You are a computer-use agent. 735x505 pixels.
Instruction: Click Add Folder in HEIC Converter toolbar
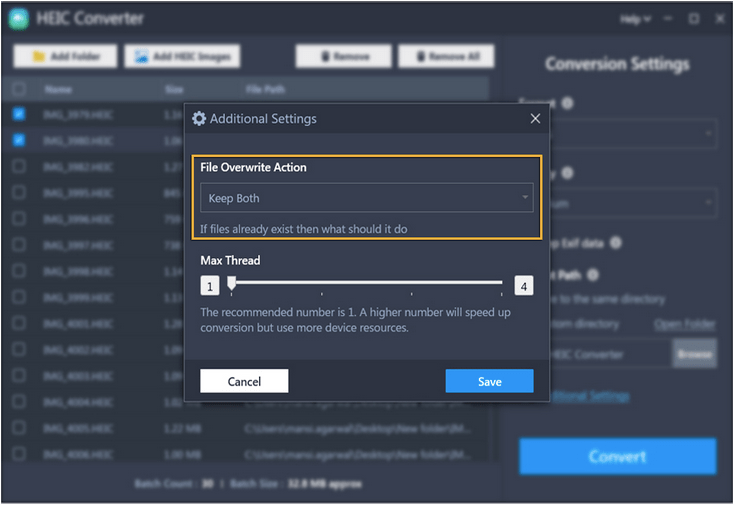(x=65, y=56)
